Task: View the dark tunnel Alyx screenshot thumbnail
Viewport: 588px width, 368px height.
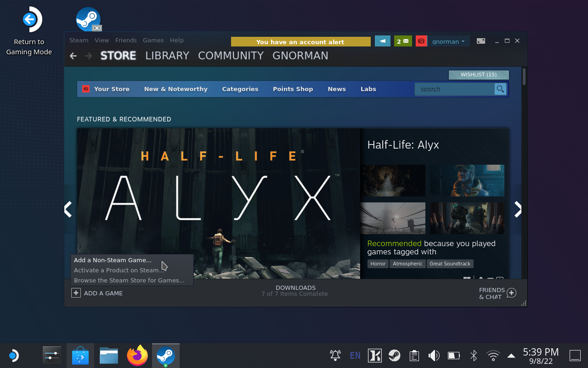Action: tap(393, 180)
